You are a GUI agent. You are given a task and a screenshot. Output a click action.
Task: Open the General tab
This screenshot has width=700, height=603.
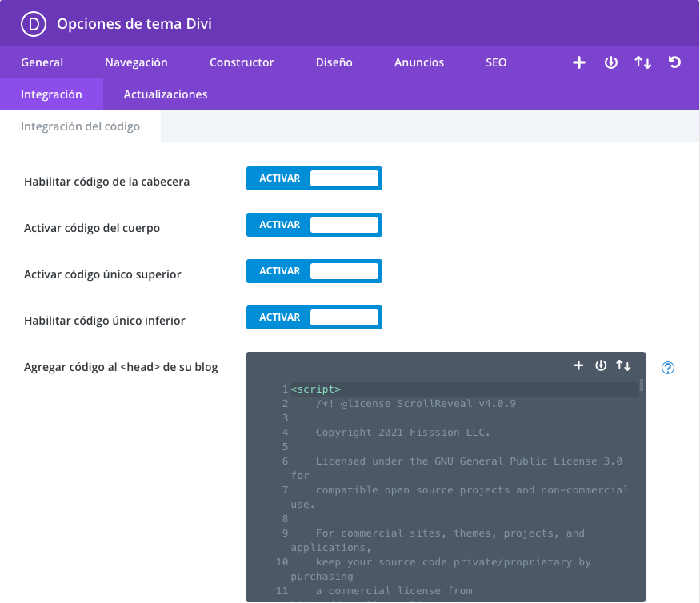click(42, 62)
